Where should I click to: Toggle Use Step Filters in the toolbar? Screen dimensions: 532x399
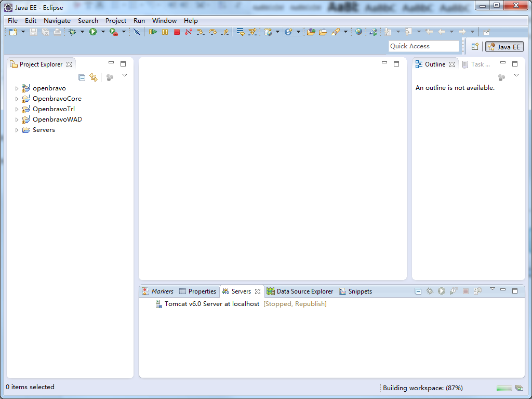point(252,32)
